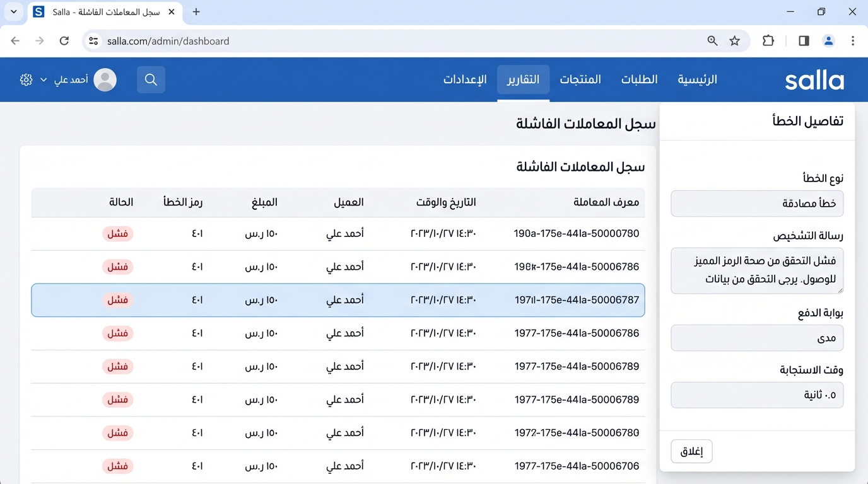Select the المنتجات menu item
Viewport: 868px width, 484px height.
click(580, 79)
